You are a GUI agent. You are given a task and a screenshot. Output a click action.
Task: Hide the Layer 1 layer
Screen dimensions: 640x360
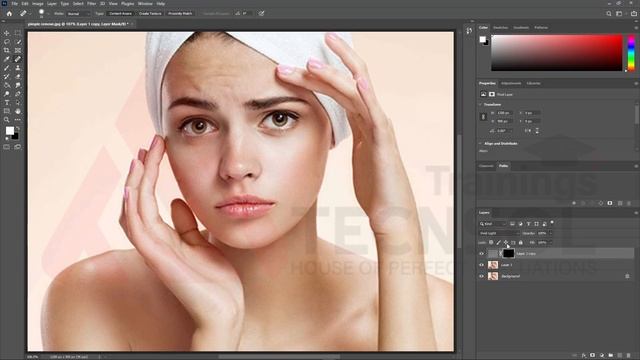coord(482,265)
